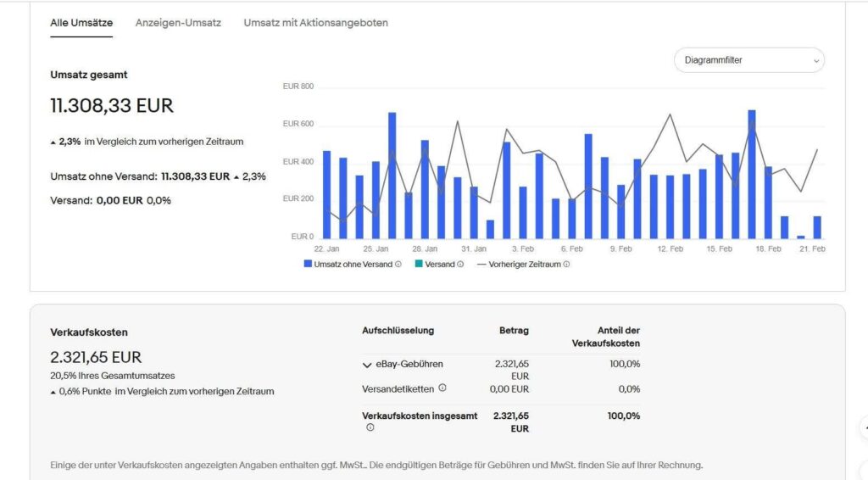Click the chevron arrow inside Diagrammfilter box

pyautogui.click(x=816, y=60)
